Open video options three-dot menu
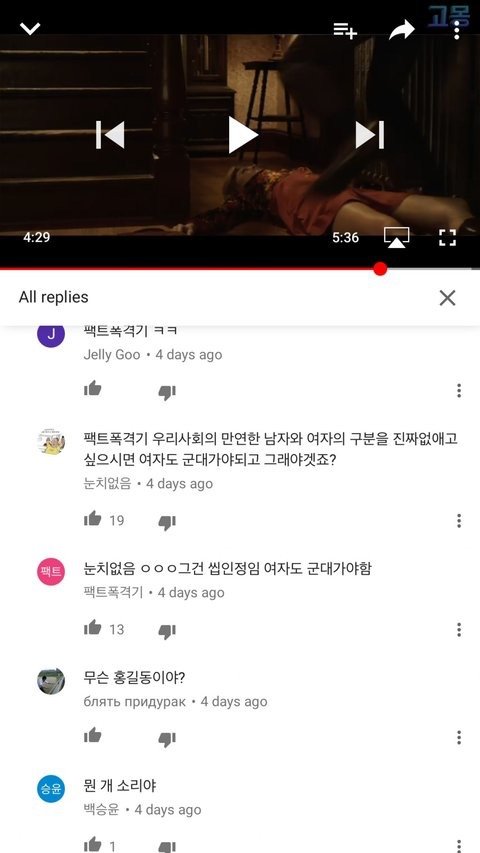This screenshot has width=480, height=853. [457, 30]
